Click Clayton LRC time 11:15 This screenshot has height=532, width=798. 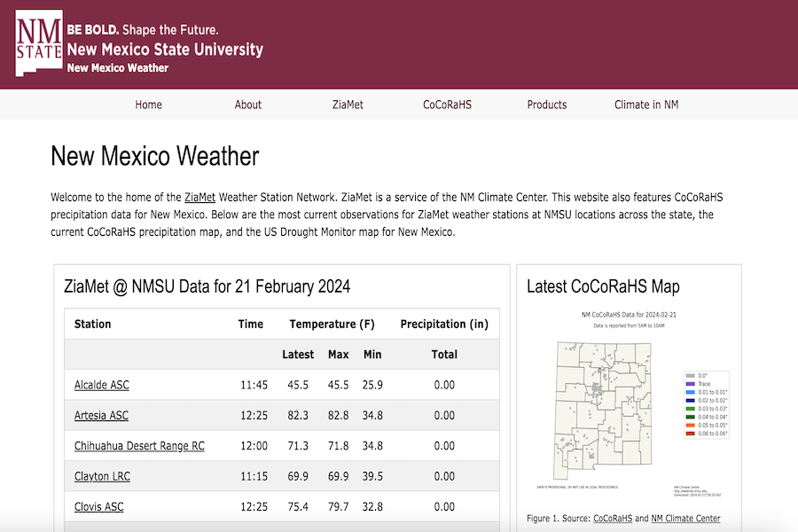coord(254,476)
